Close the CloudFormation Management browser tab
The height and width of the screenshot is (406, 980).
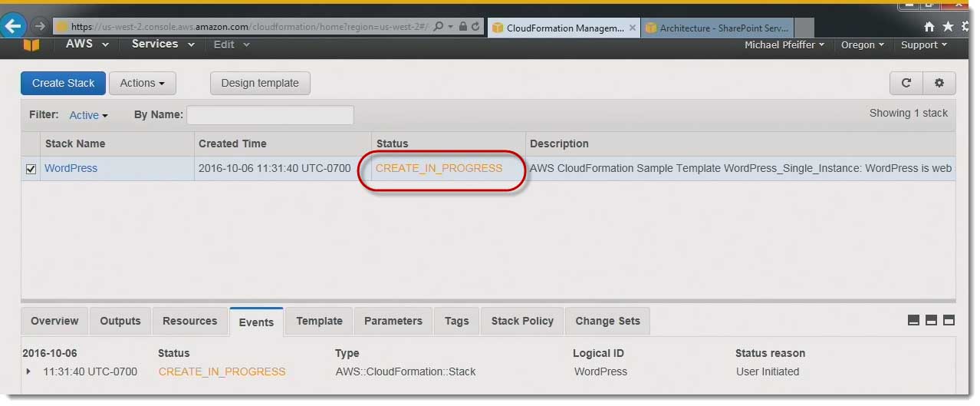633,28
